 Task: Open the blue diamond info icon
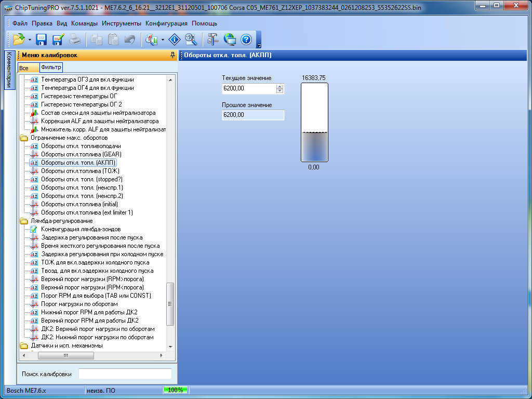(175, 39)
